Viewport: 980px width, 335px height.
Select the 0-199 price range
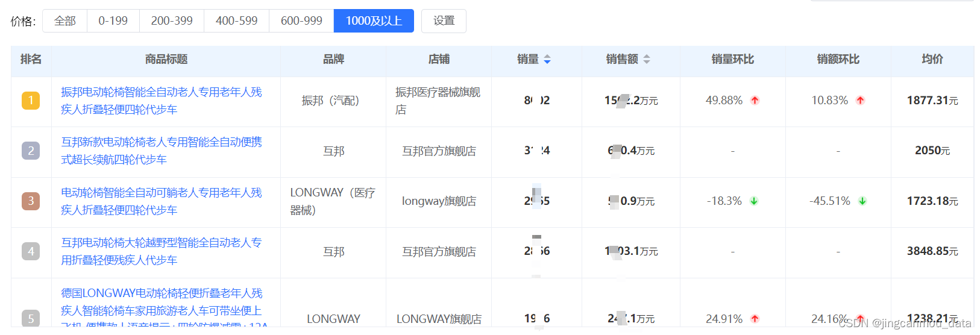click(x=113, y=21)
